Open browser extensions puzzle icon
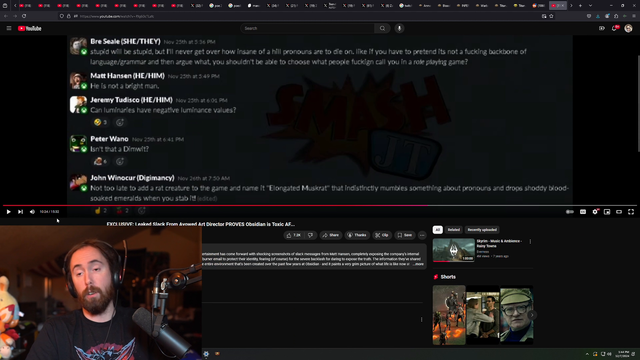 pyautogui.click(x=616, y=16)
